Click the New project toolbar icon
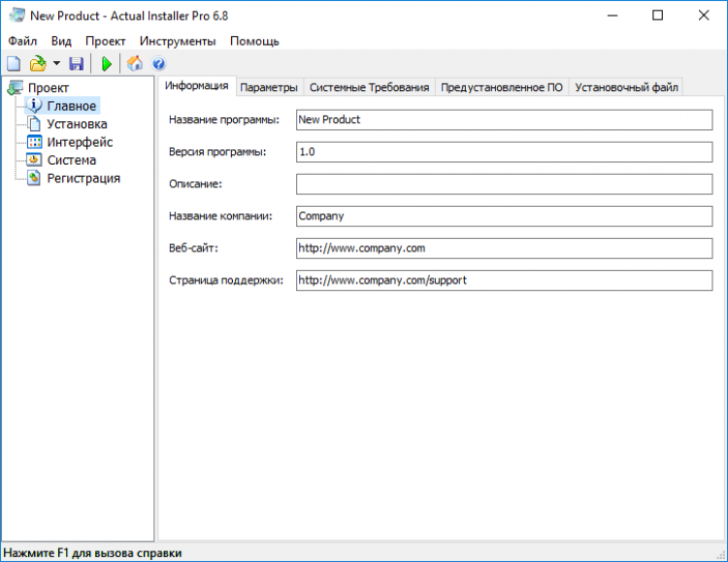The image size is (728, 562). (14, 64)
